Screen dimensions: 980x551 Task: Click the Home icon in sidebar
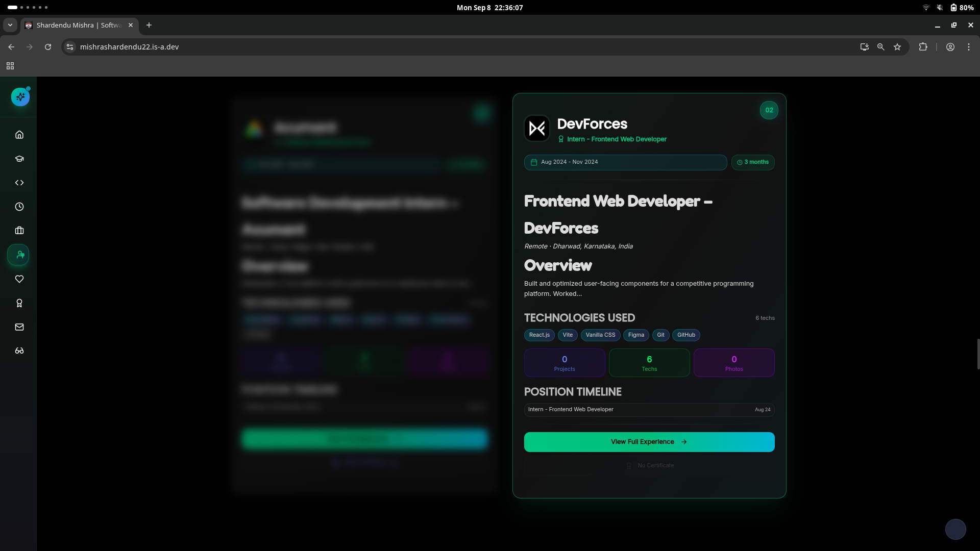click(19, 135)
